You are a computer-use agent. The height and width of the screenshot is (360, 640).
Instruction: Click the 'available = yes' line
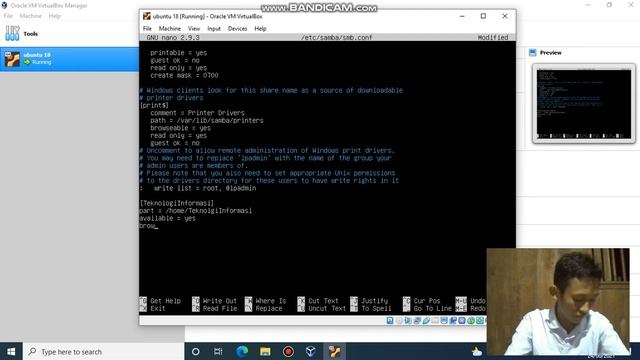coord(167,218)
